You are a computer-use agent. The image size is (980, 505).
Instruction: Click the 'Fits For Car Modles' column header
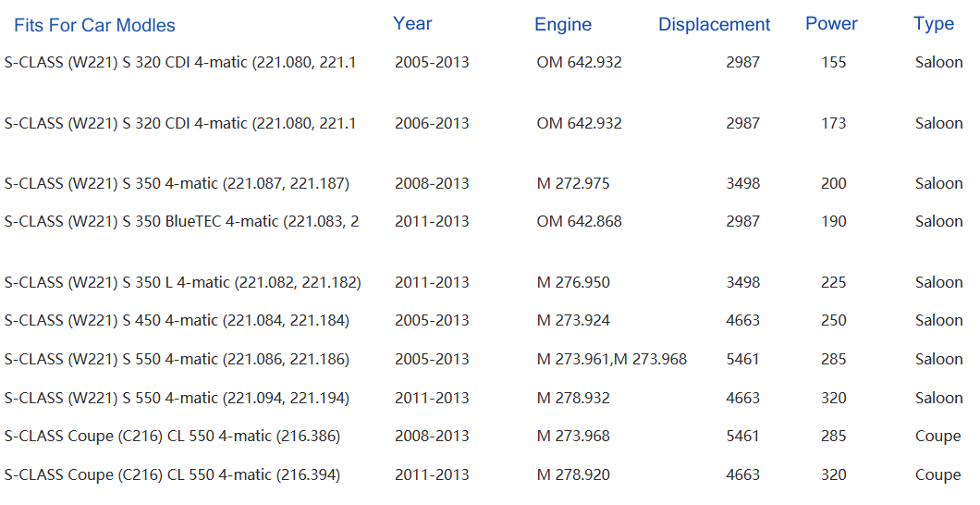94,25
